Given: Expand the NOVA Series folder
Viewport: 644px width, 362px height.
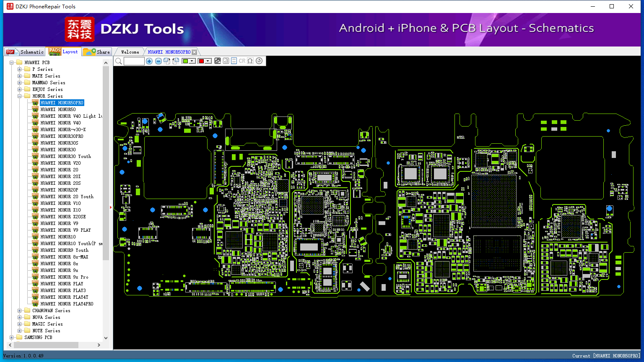Looking at the screenshot, I should (19, 317).
